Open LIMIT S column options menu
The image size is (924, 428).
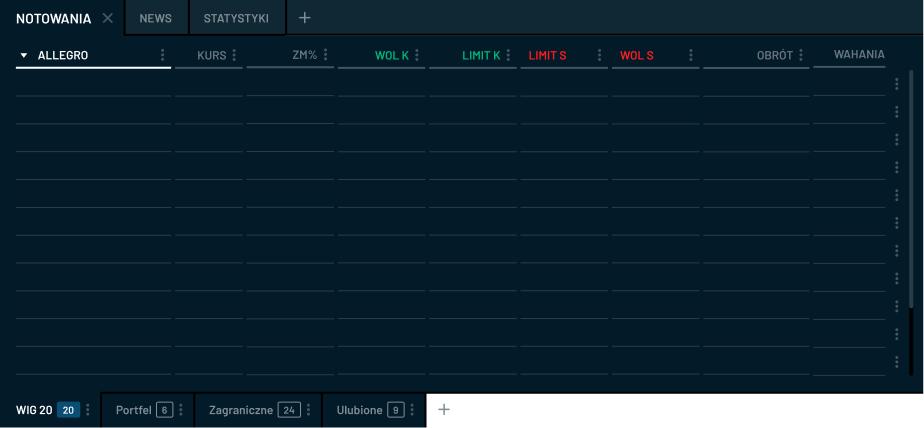pos(599,55)
